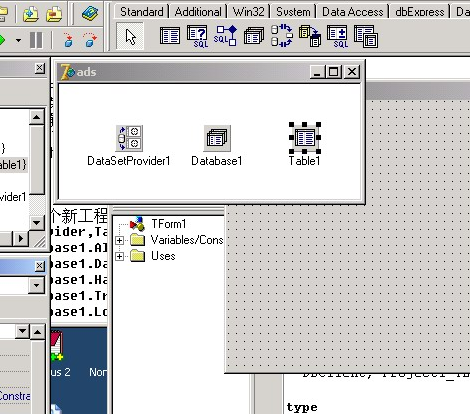471x416 pixels.
Task: Switch to the Standard palette tab
Action: (142, 12)
